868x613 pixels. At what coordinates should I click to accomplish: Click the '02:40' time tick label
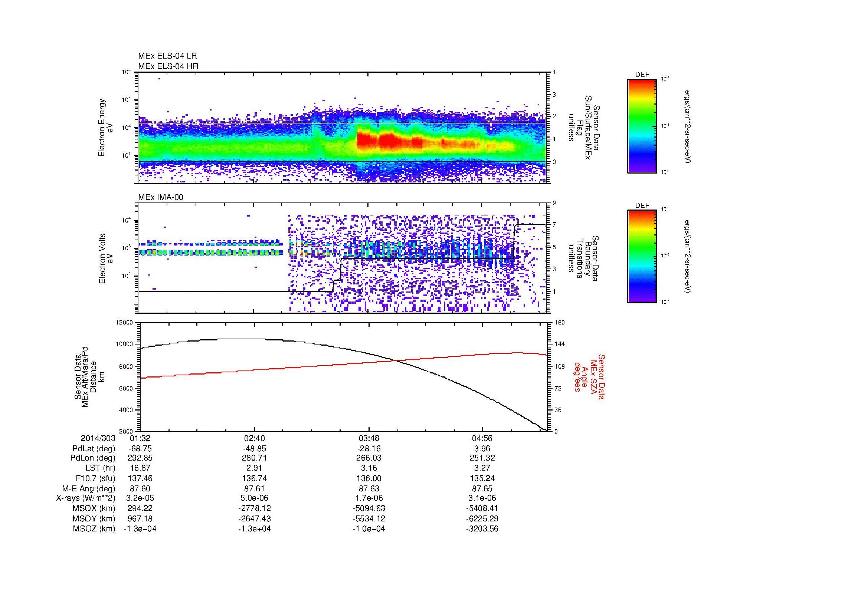[255, 438]
